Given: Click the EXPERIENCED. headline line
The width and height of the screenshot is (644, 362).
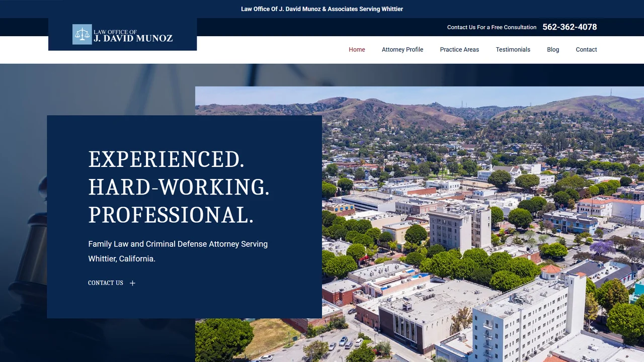Looking at the screenshot, I should click(x=167, y=159).
